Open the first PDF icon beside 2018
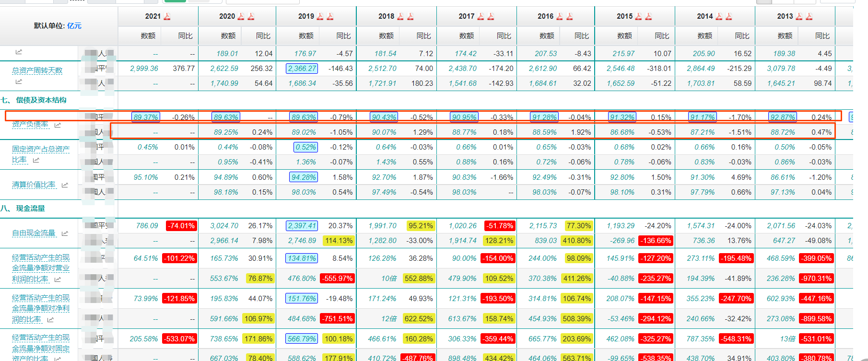868x361 pixels. 400,16
